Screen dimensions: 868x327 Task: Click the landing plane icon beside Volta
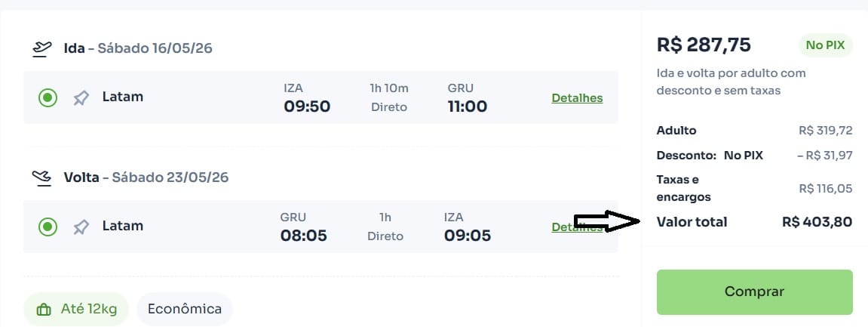41,177
